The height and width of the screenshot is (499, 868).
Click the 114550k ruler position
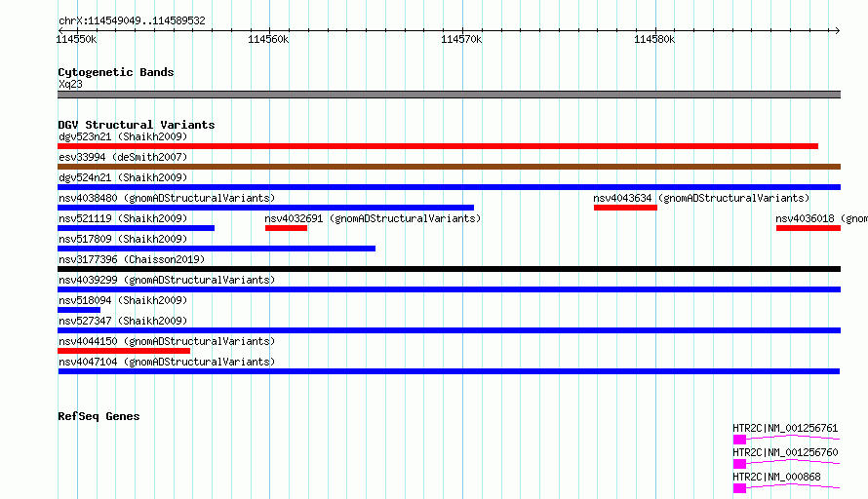(76, 39)
